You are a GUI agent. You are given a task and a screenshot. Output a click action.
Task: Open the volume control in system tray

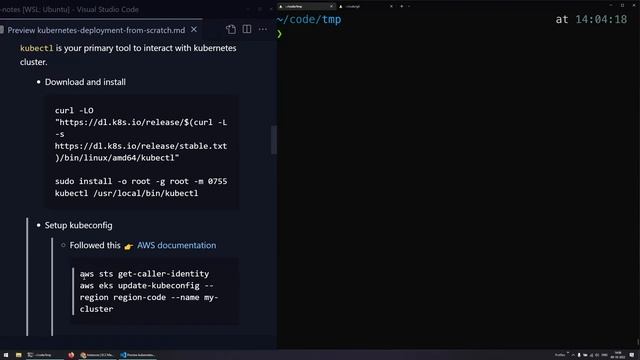[596, 355]
